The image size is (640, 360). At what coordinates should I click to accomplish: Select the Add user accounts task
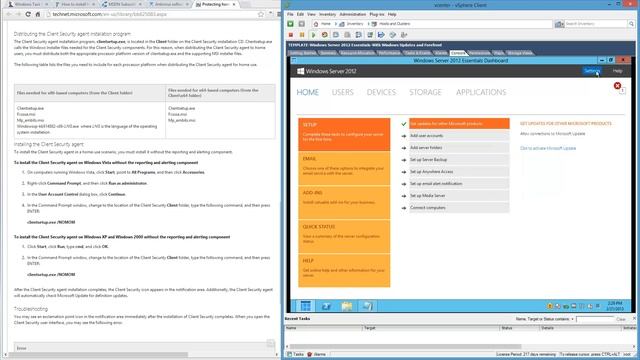click(459, 136)
